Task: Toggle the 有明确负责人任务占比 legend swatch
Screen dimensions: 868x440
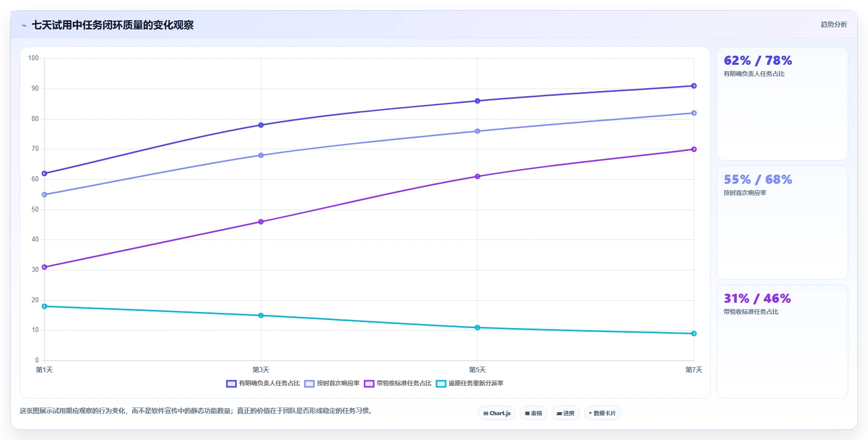Action: click(231, 384)
